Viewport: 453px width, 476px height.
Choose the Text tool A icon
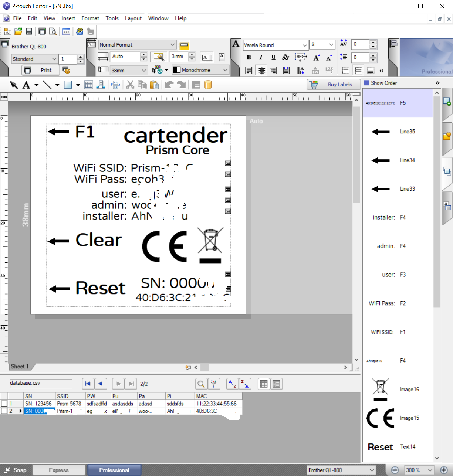pyautogui.click(x=26, y=85)
